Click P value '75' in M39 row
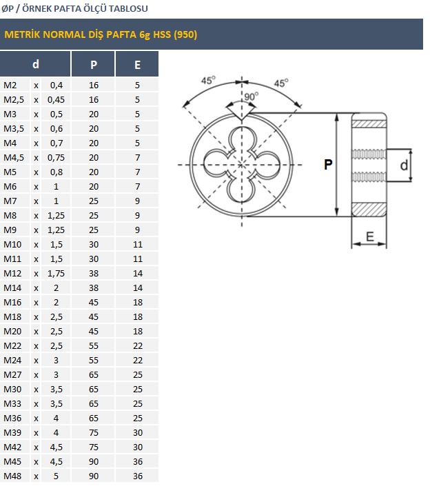The width and height of the screenshot is (430, 504). point(94,432)
